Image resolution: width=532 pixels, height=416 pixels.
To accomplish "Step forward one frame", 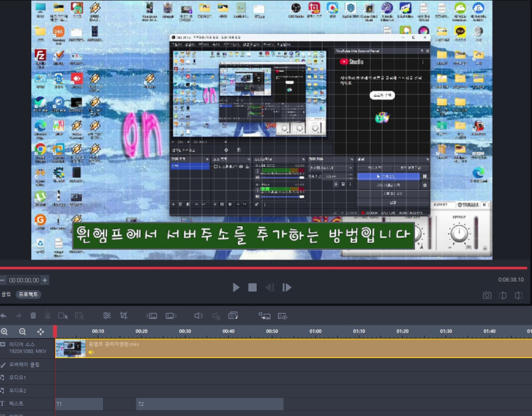I will pos(287,288).
